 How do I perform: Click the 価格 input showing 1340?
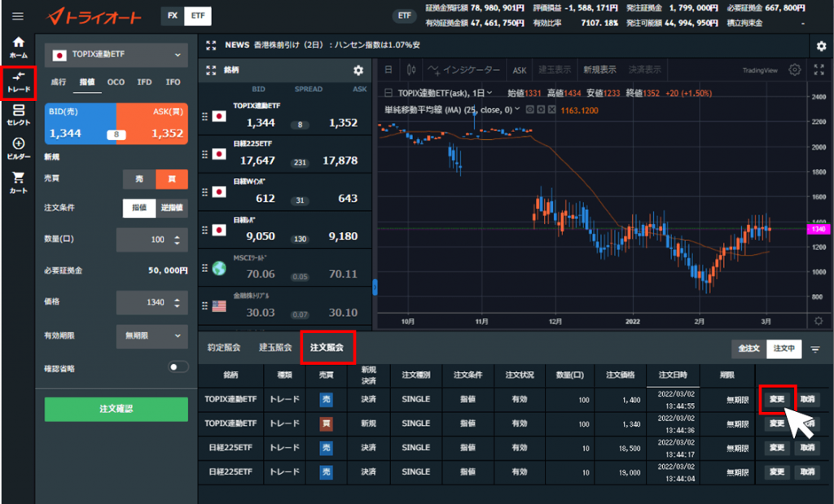[x=152, y=303]
